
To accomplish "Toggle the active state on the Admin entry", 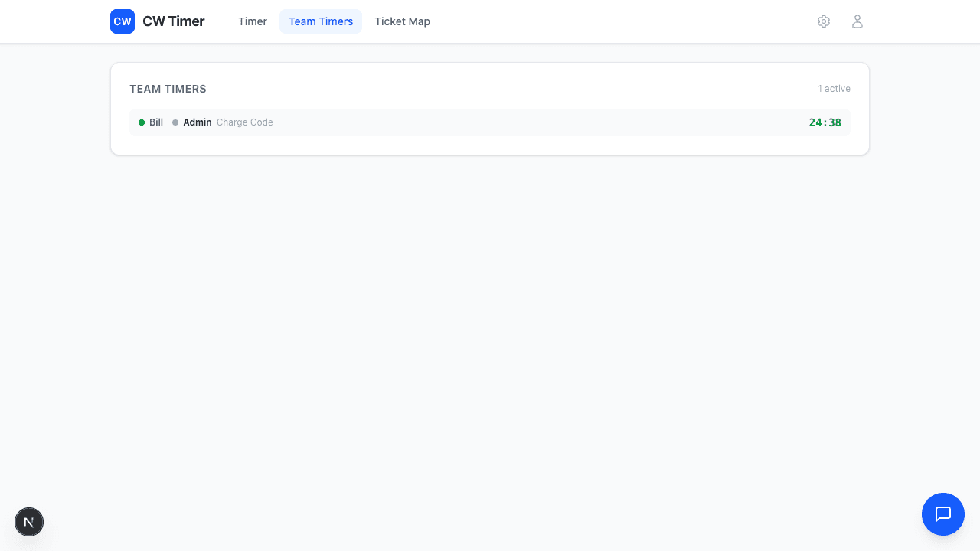I will pos(175,122).
